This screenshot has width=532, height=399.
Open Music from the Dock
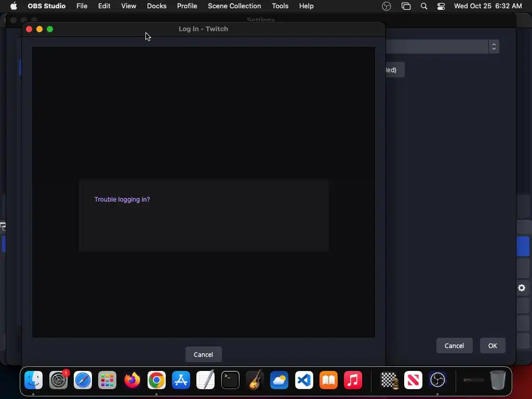[x=353, y=380]
